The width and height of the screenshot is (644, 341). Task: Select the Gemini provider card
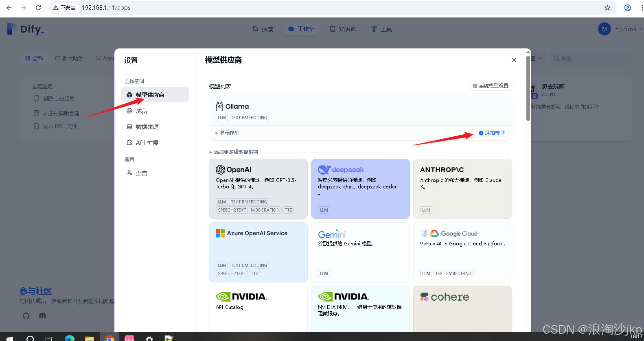360,252
